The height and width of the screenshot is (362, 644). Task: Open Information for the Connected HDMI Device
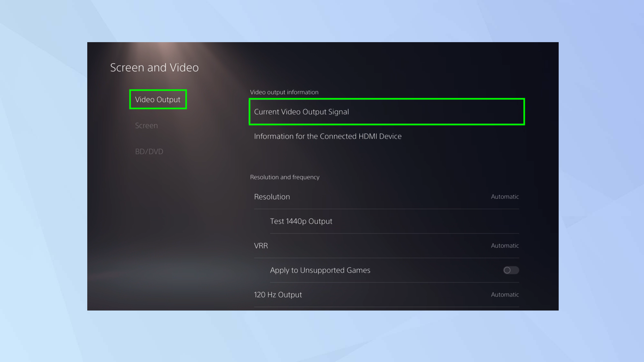coord(327,136)
